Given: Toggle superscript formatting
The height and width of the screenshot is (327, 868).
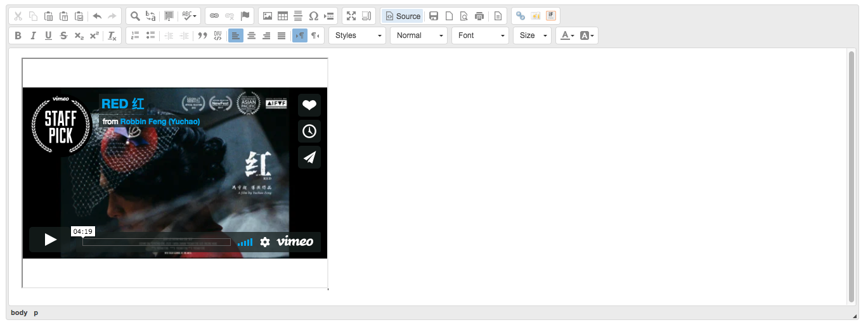Looking at the screenshot, I should pyautogui.click(x=94, y=35).
